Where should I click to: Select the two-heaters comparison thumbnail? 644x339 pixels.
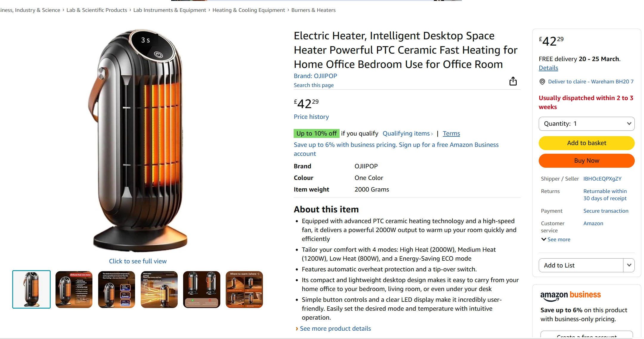click(202, 289)
